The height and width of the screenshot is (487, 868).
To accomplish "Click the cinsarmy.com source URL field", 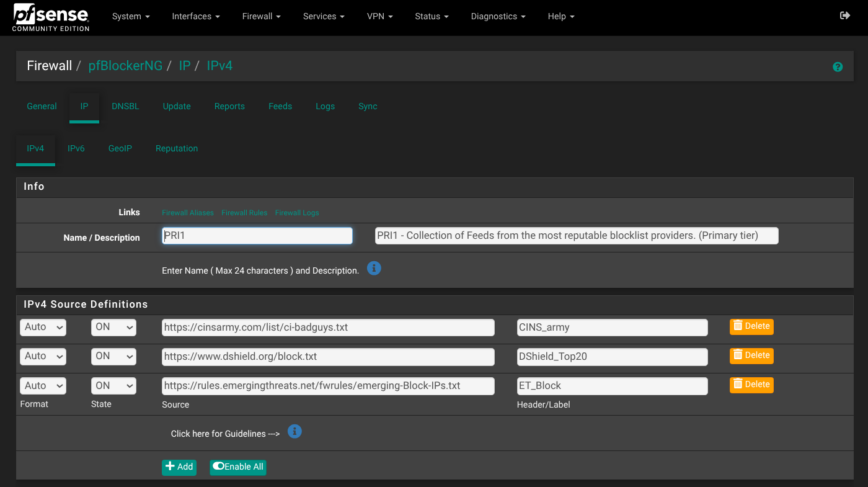I will (328, 327).
